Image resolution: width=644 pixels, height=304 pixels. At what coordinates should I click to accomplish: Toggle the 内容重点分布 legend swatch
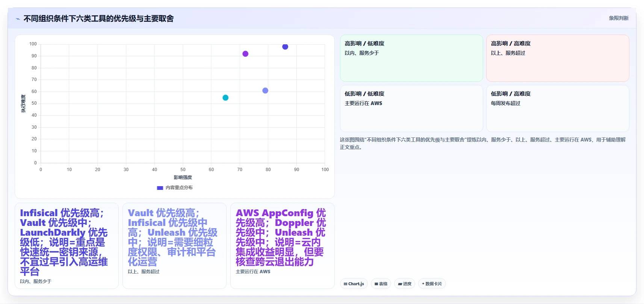pyautogui.click(x=160, y=188)
